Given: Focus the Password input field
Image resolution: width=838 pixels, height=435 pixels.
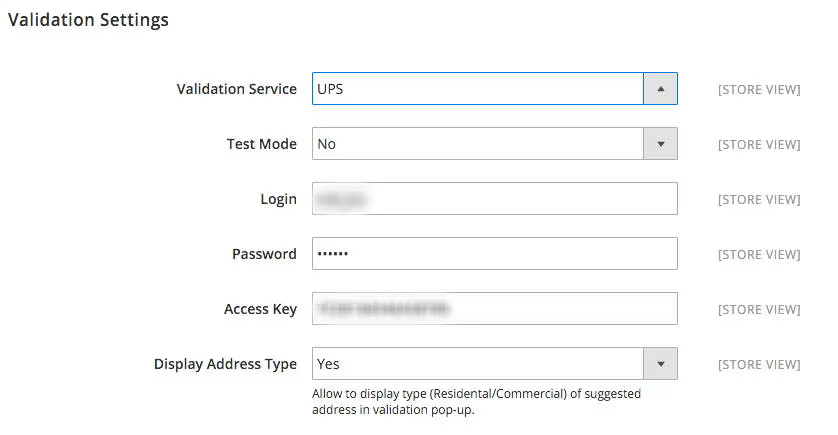Looking at the screenshot, I should click(494, 254).
